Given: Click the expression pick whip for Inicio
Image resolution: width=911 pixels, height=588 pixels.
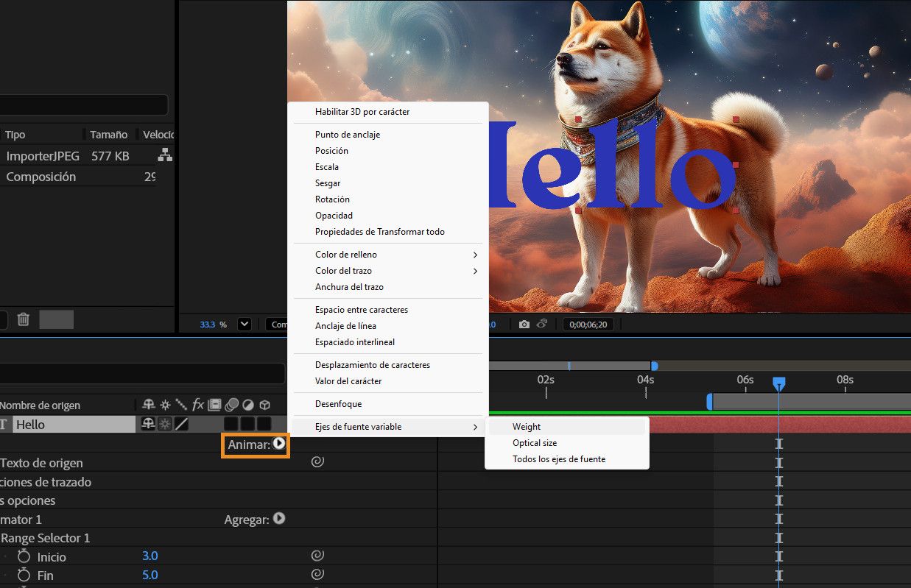Looking at the screenshot, I should (317, 556).
